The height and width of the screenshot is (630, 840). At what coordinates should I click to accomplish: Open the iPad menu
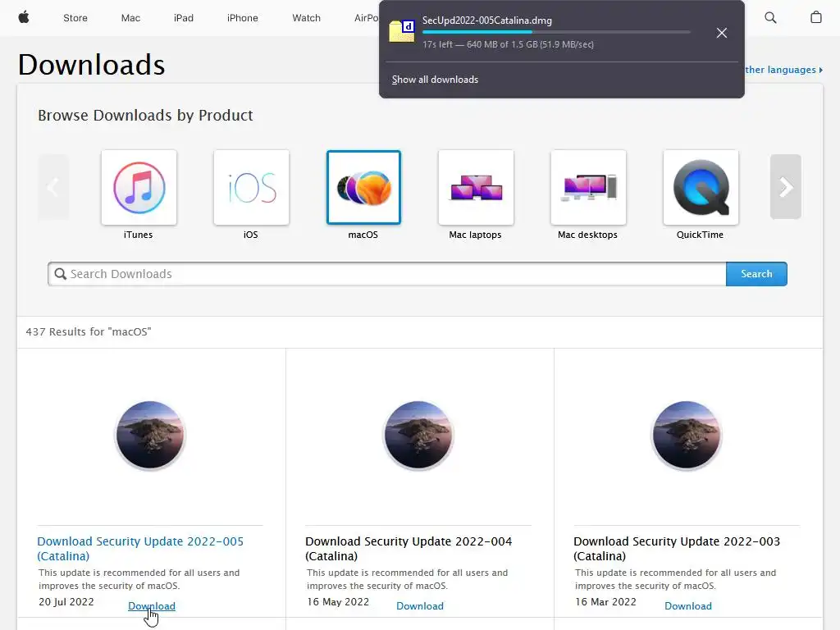click(x=183, y=18)
